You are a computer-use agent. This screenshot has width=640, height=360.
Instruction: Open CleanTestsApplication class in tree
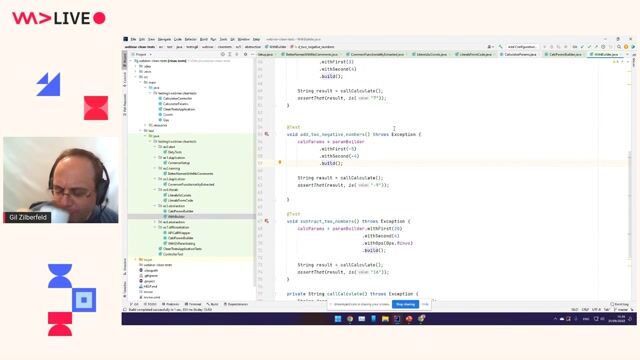177,109
